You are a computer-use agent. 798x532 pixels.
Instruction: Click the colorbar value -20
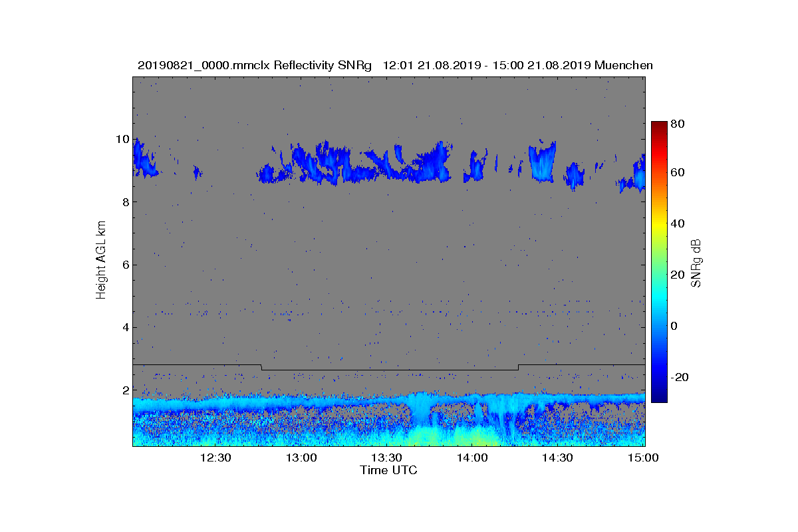680,377
